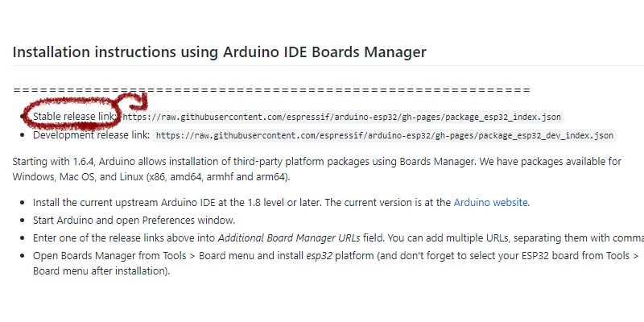Click the 'Start Arduino and open Preferences window' line
644x322 pixels.
point(134,221)
